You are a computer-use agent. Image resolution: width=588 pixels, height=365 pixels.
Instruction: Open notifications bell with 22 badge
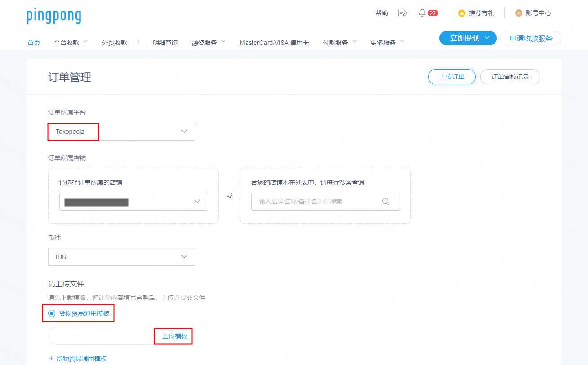(428, 13)
